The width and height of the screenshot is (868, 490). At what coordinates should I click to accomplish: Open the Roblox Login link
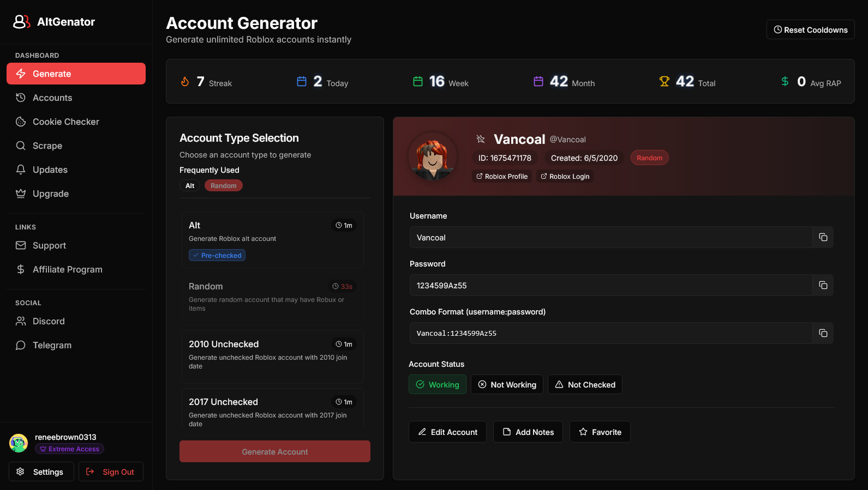point(565,176)
